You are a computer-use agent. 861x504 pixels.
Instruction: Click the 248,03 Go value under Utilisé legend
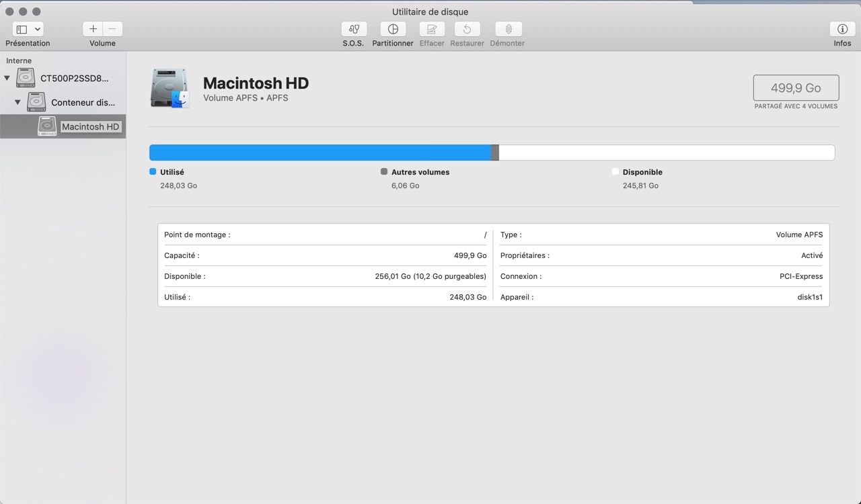[178, 185]
